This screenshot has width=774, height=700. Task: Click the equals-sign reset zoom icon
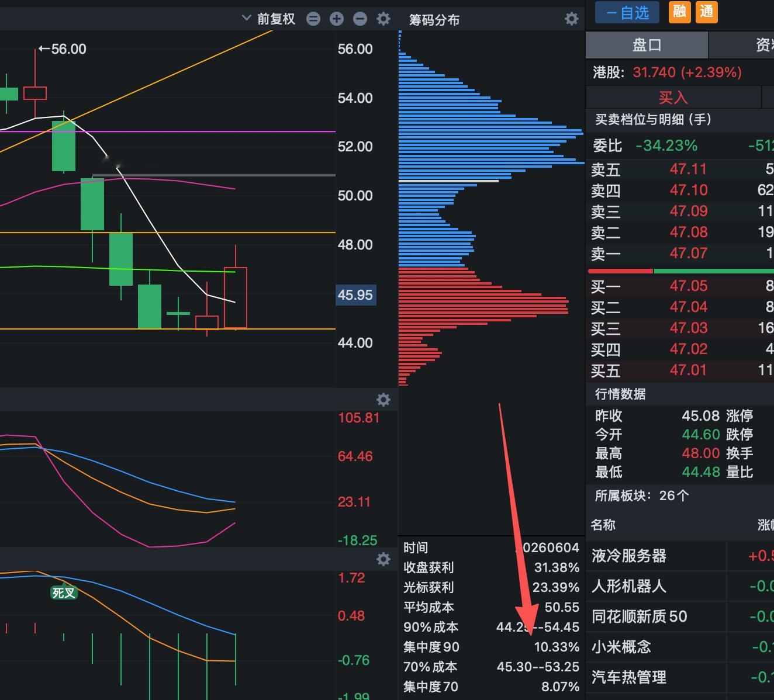(313, 19)
